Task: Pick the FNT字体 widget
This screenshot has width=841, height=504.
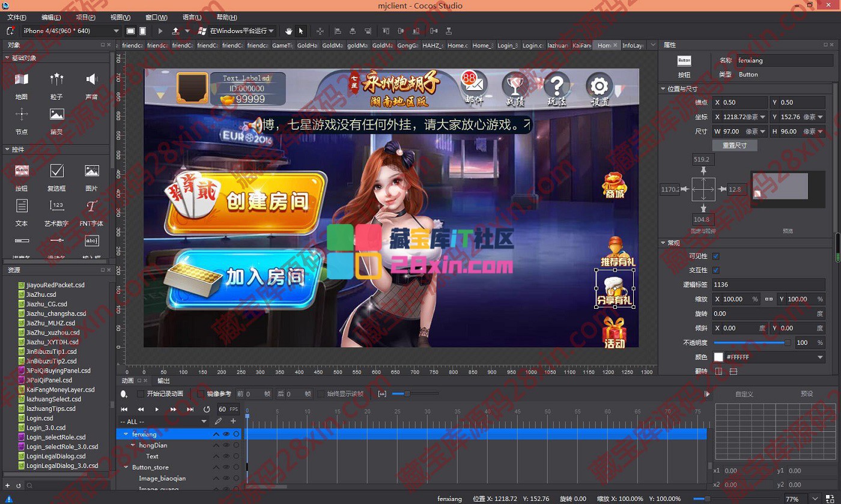Action: (x=91, y=212)
